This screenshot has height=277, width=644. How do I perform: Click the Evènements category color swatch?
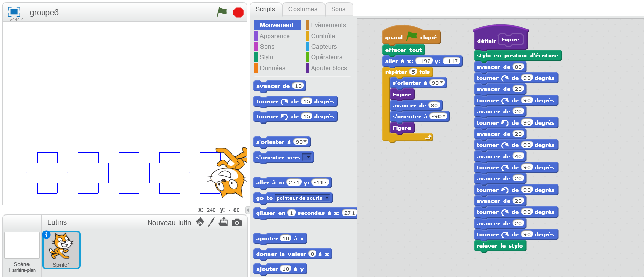point(307,25)
